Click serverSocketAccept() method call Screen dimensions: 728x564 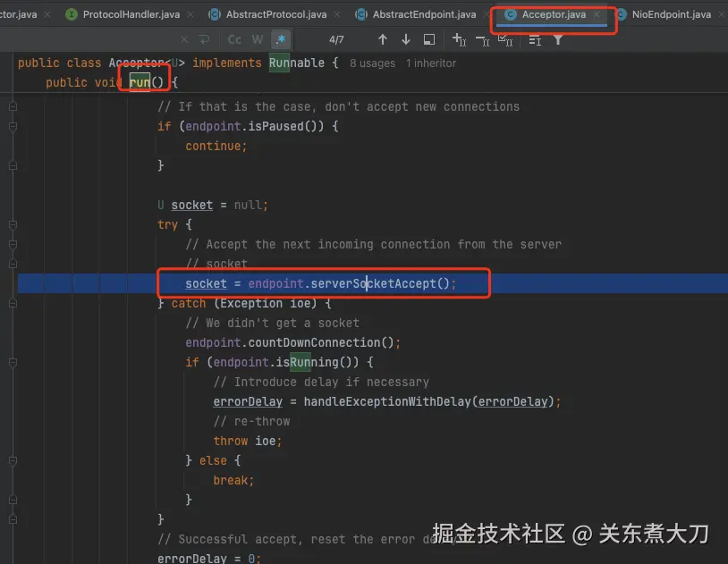click(380, 283)
